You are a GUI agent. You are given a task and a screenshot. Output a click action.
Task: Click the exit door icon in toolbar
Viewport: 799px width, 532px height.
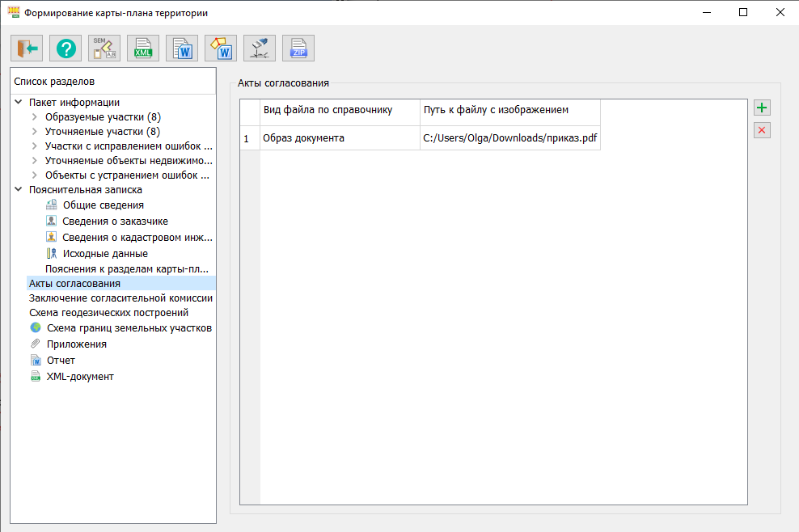point(27,49)
